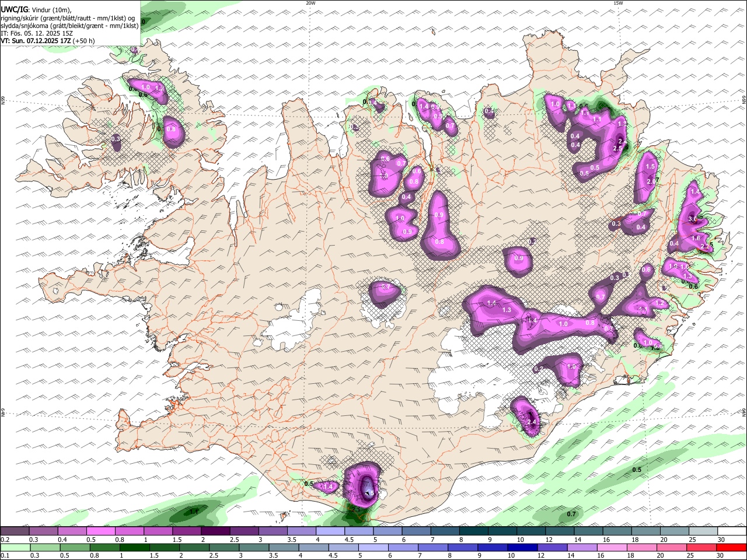Click the bright red rain swatch labeled 30
Screen dimensions: 747x560
730,548
